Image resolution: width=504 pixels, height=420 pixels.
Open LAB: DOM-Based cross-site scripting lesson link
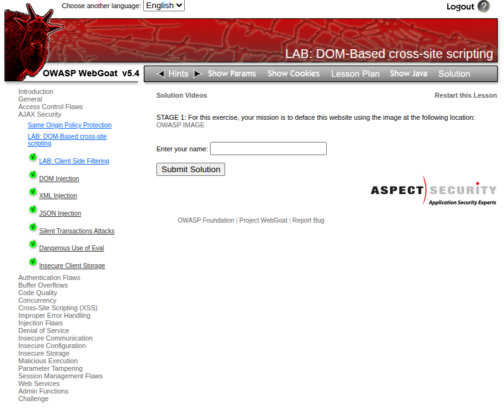[67, 140]
